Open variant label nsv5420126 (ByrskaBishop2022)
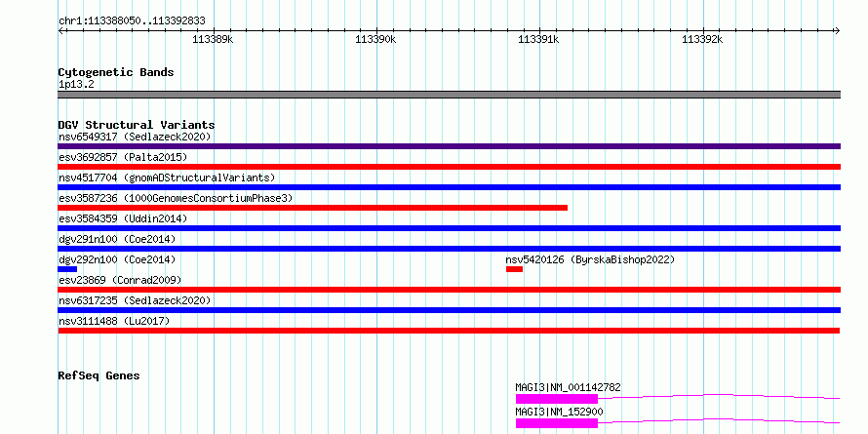Screen dimensions: 868x434 click(x=590, y=259)
